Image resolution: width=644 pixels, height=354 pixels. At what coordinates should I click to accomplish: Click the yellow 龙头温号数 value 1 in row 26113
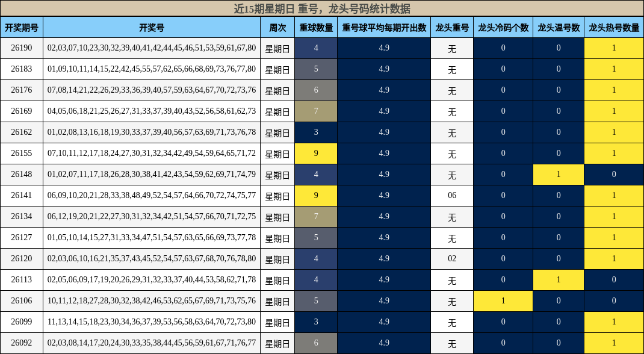(x=559, y=280)
